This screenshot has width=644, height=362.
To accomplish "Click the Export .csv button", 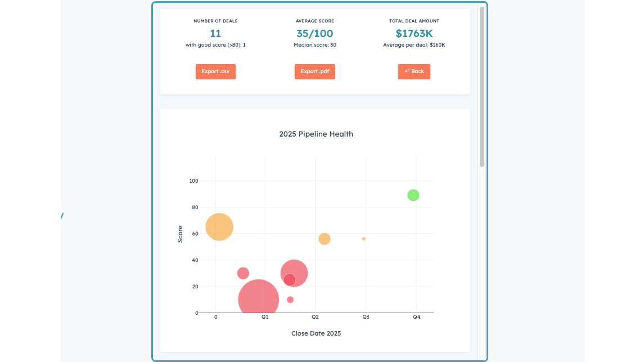I will pos(215,72).
